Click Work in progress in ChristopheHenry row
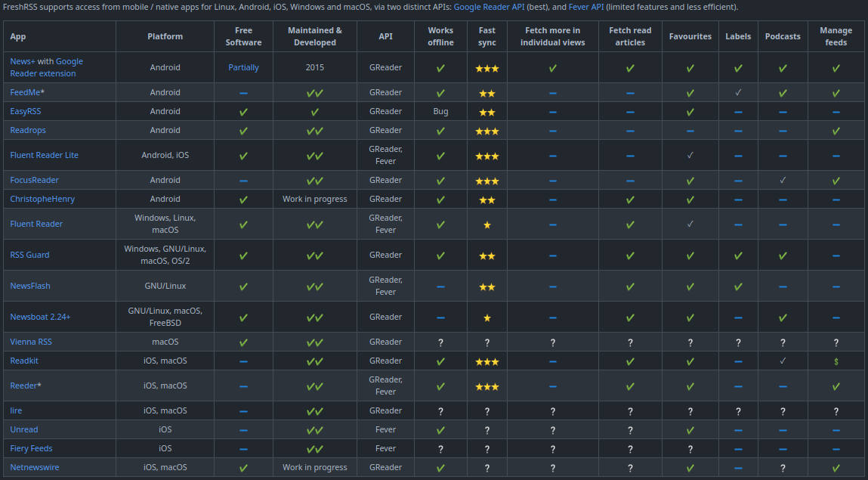The width and height of the screenshot is (868, 480). click(x=315, y=199)
